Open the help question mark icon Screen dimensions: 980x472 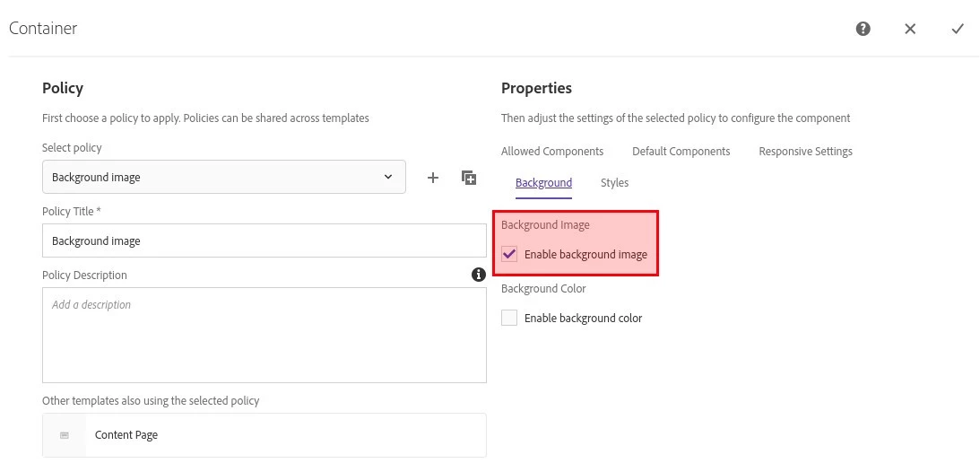(x=863, y=29)
